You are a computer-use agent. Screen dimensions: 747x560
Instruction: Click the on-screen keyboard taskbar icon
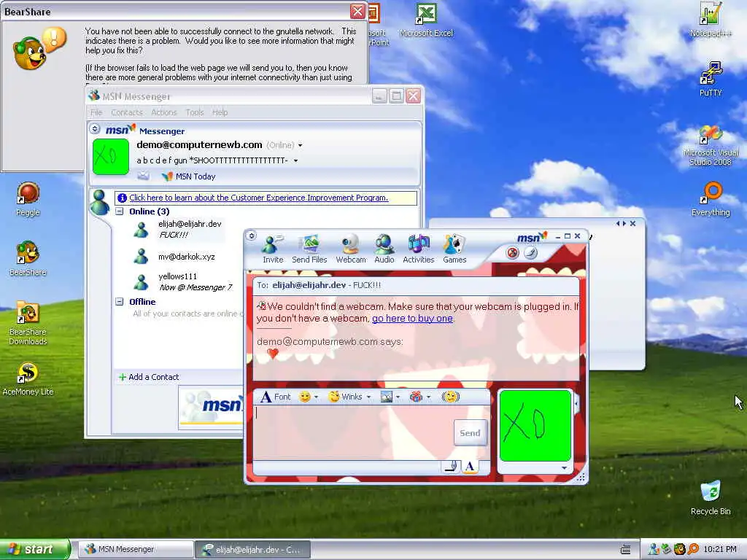[x=625, y=550]
